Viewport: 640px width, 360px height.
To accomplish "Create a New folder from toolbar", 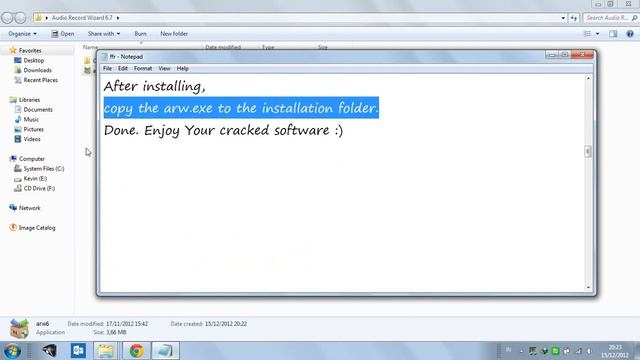I will point(174,34).
